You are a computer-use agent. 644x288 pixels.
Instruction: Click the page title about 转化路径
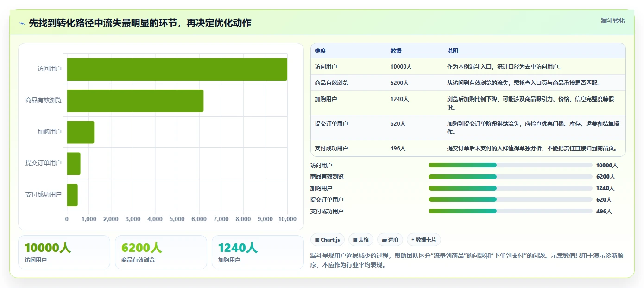pyautogui.click(x=140, y=23)
